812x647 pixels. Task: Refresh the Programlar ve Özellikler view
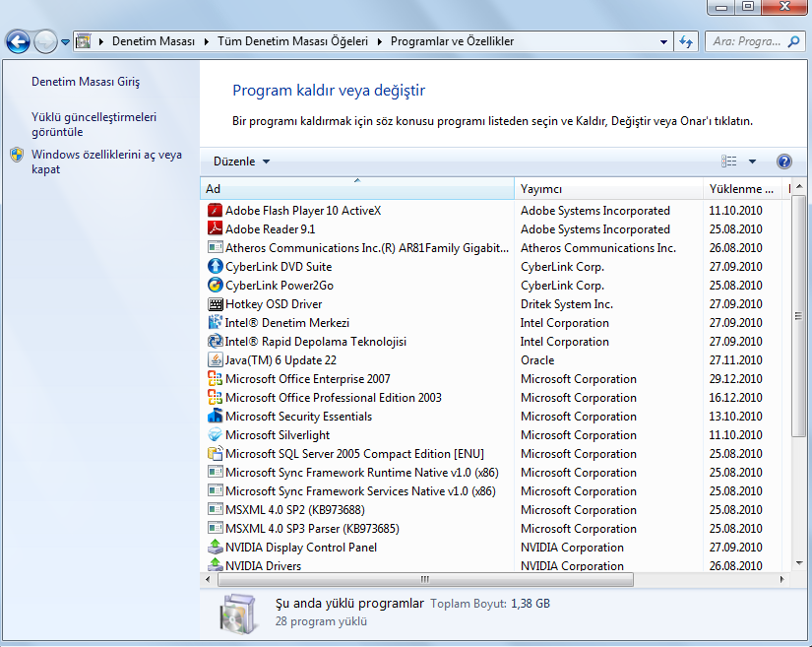[x=686, y=41]
